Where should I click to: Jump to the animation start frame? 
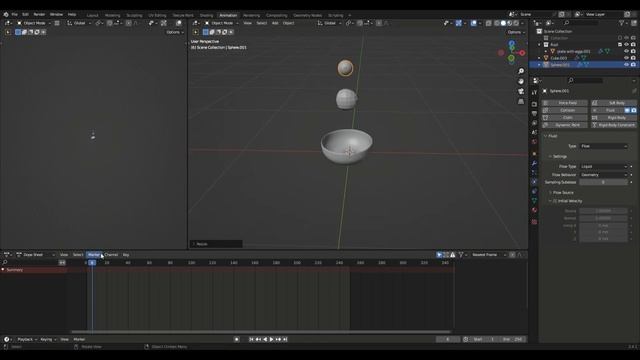point(251,339)
